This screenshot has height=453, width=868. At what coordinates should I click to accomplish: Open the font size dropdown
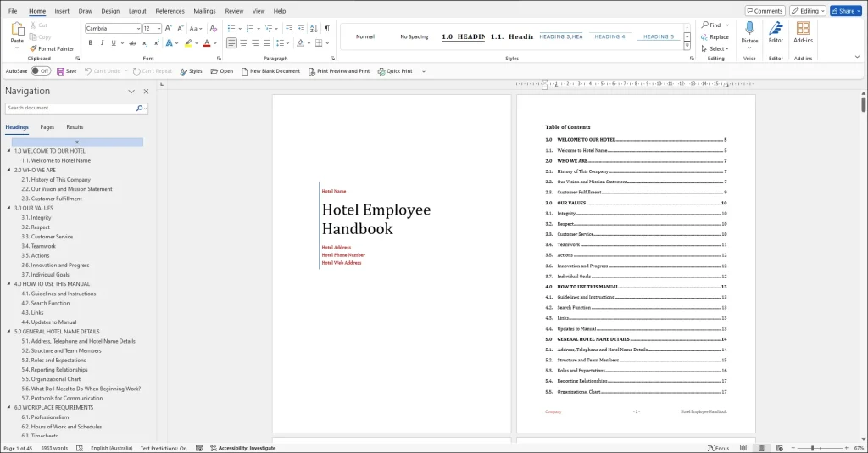tap(159, 28)
